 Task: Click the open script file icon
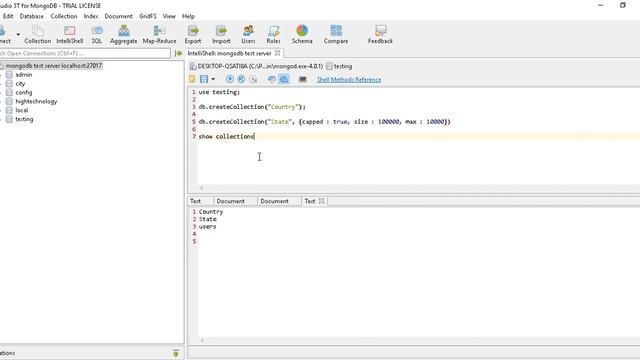pos(192,79)
